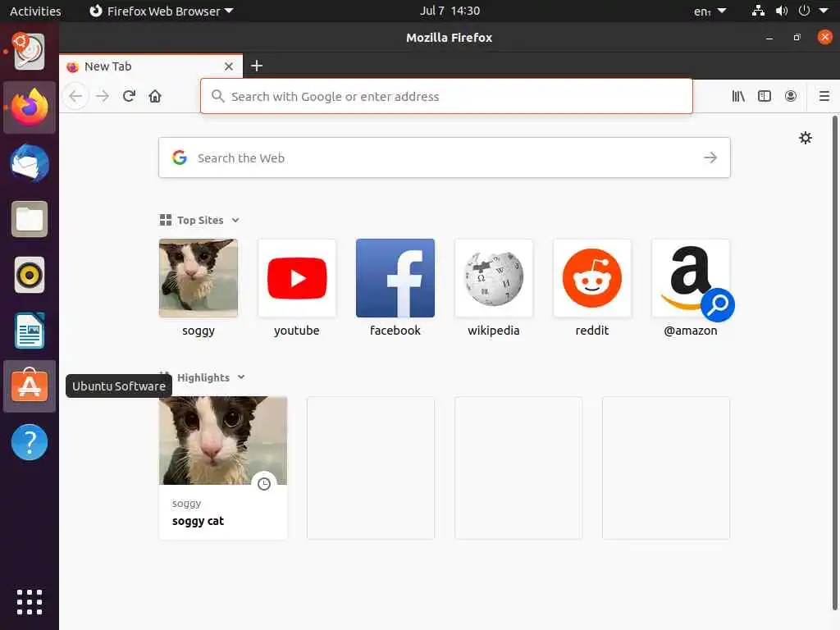Open LibreOffice Writer from dock
This screenshot has width=840, height=630.
[x=30, y=331]
